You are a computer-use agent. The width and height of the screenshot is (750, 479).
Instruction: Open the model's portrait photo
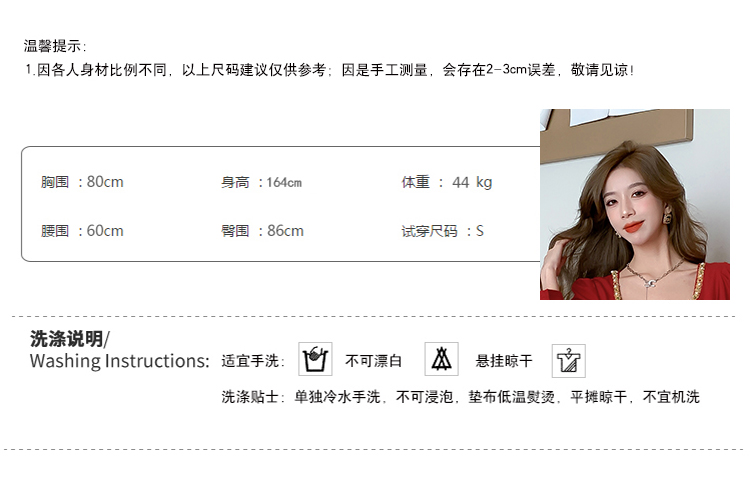(x=635, y=204)
